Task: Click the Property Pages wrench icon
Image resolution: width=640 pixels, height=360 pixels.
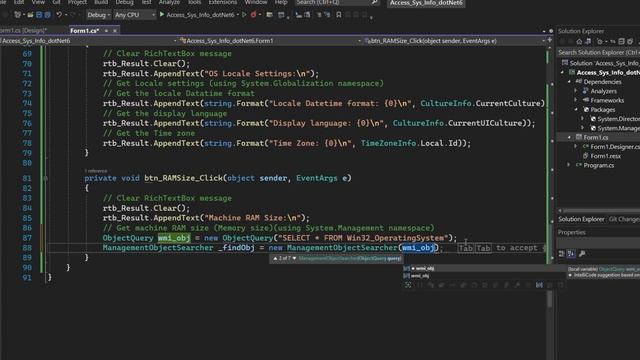Action: (x=582, y=254)
